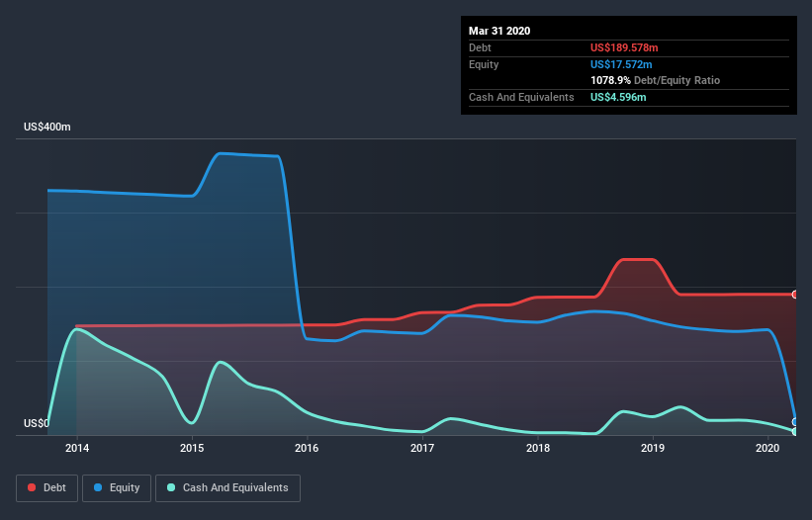Toggle the Equity series legend button

tap(117, 488)
